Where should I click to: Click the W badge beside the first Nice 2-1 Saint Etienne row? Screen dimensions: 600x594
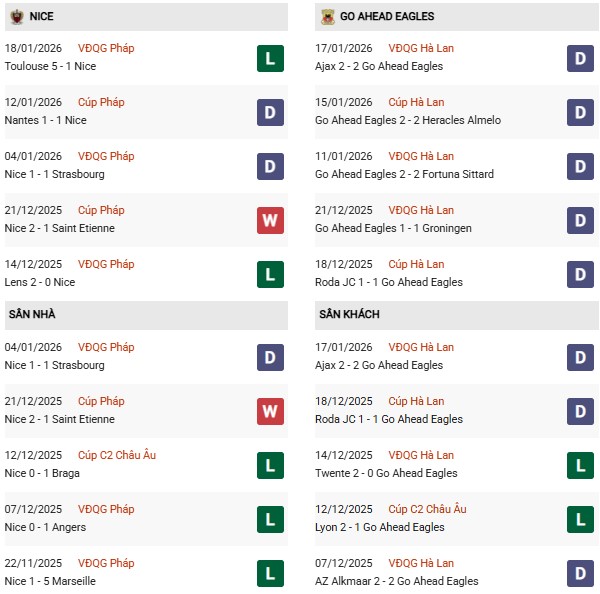tap(269, 220)
